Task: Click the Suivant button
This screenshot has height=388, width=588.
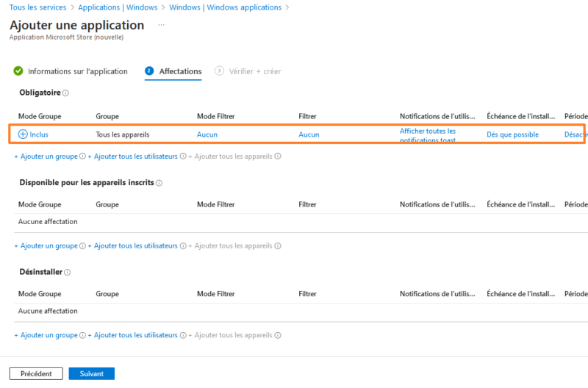Action: tap(92, 373)
